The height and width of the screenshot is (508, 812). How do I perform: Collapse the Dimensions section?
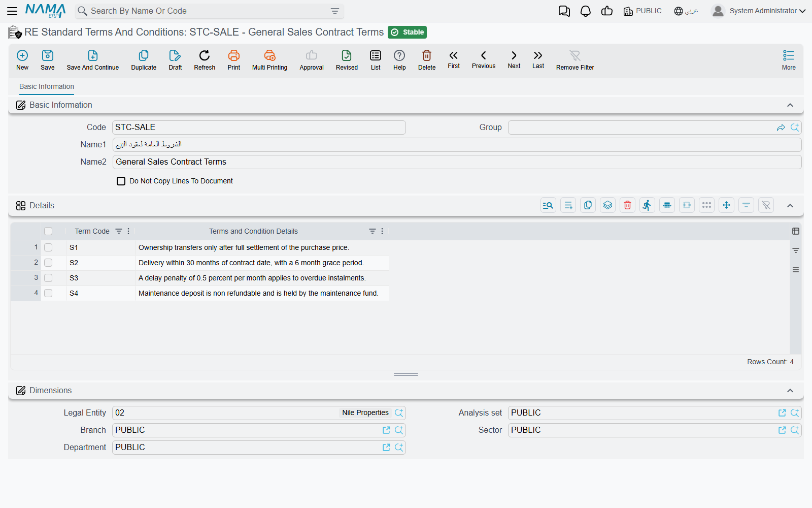click(790, 391)
